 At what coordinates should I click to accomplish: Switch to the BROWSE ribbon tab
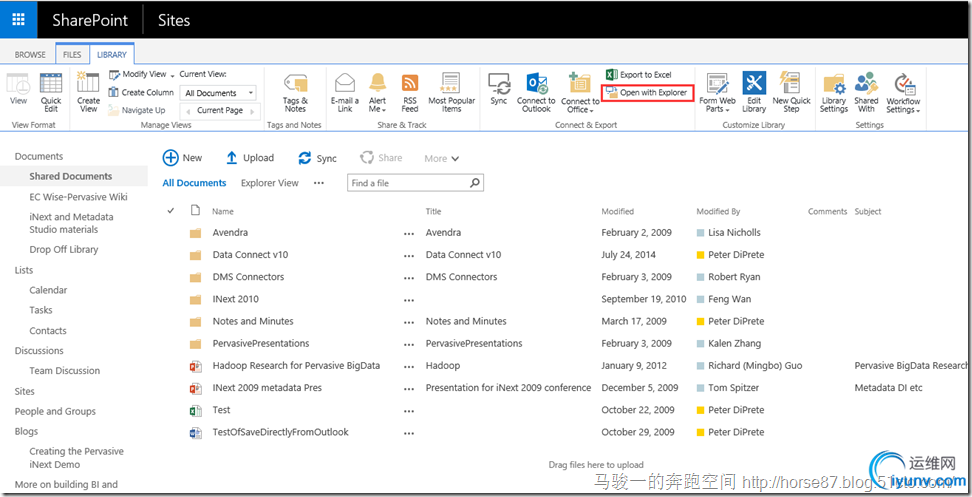click(30, 55)
